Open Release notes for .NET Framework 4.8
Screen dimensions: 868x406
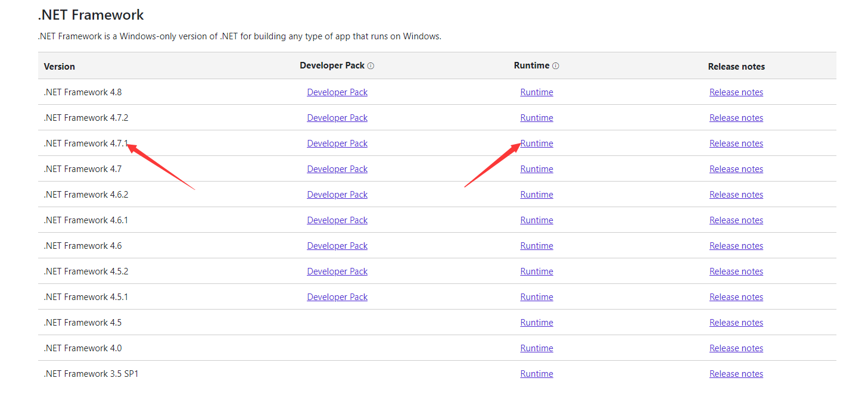tap(736, 92)
